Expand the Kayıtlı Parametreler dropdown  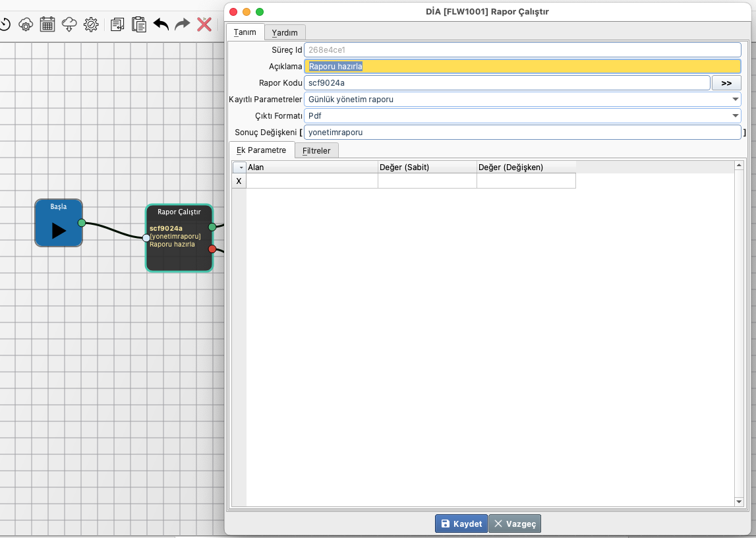(735, 100)
